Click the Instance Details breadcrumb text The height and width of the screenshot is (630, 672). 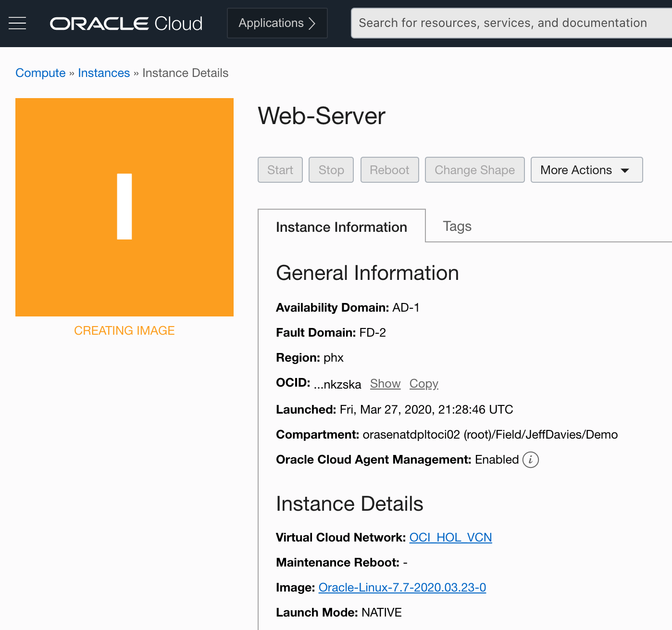tap(186, 73)
